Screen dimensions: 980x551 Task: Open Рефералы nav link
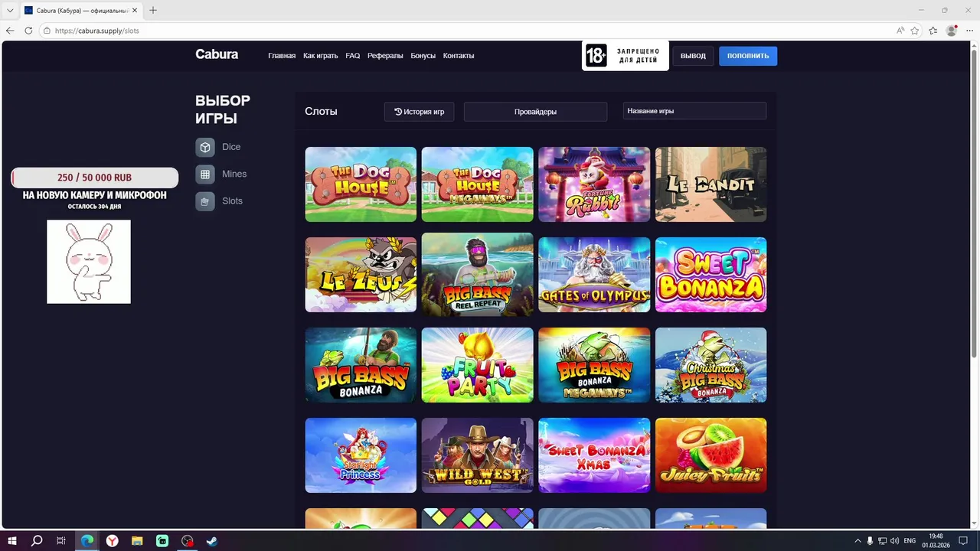pyautogui.click(x=385, y=56)
